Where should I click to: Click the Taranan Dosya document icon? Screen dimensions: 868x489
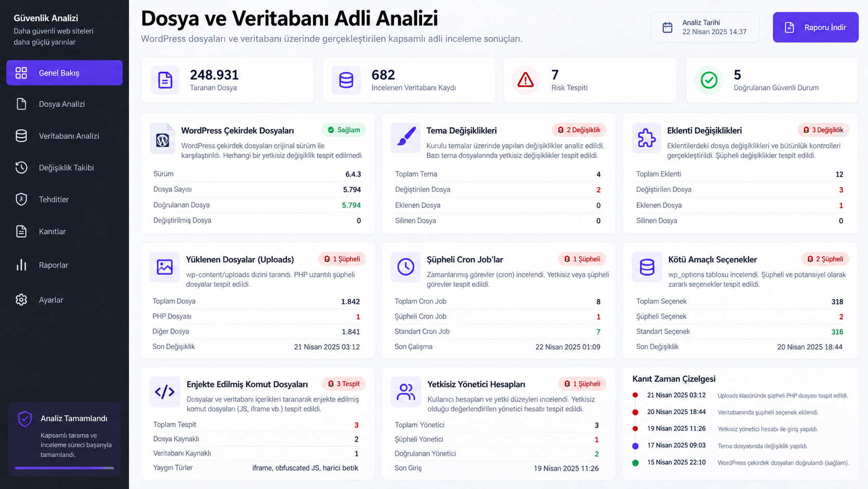pos(165,80)
